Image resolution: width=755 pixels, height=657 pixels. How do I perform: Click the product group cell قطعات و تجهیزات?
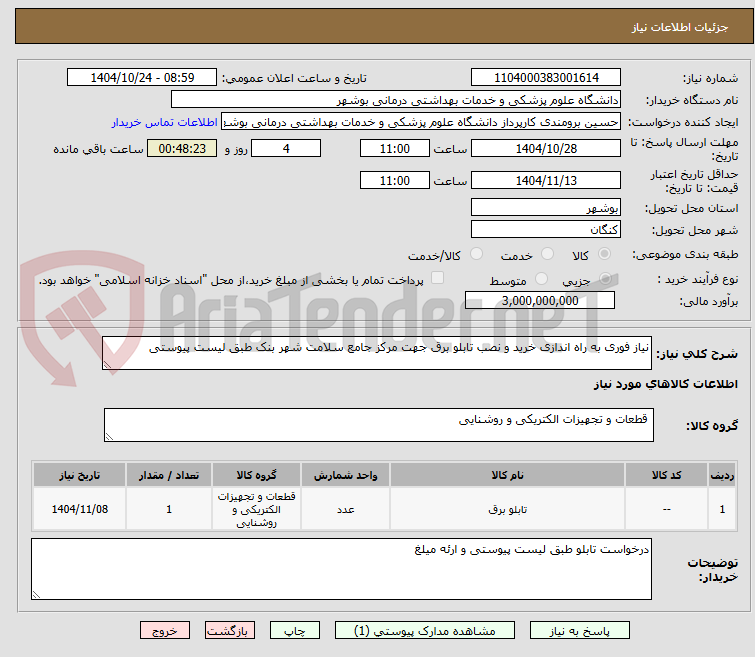[256, 509]
